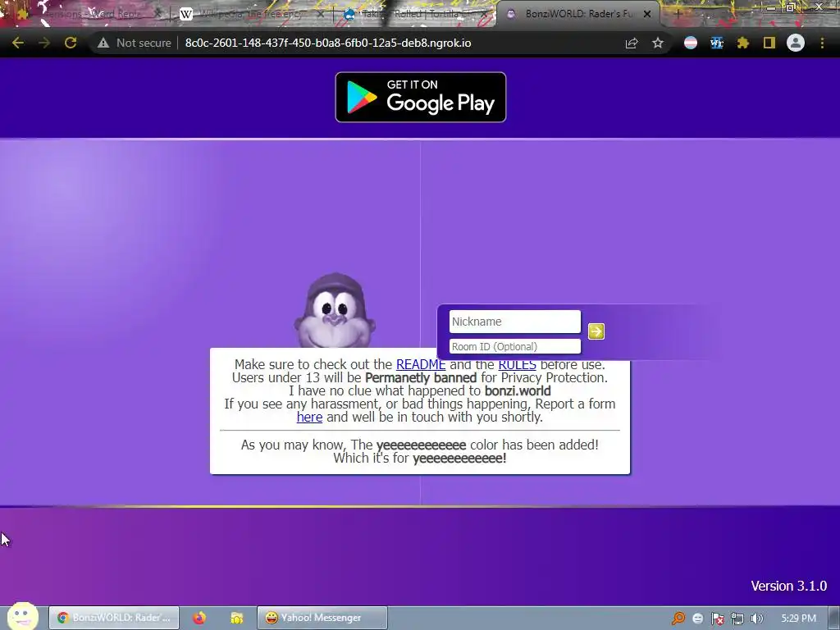Image resolution: width=840 pixels, height=630 pixels.
Task: Open the Windows Start orb
Action: 22,616
